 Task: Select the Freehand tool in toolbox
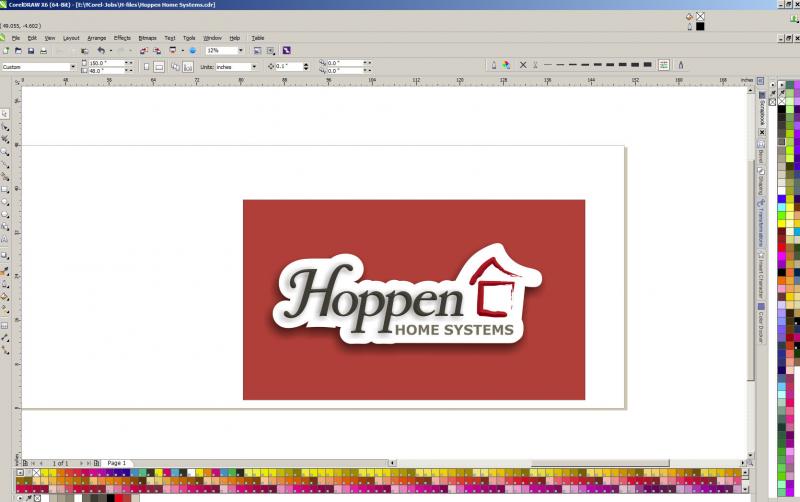(x=5, y=164)
